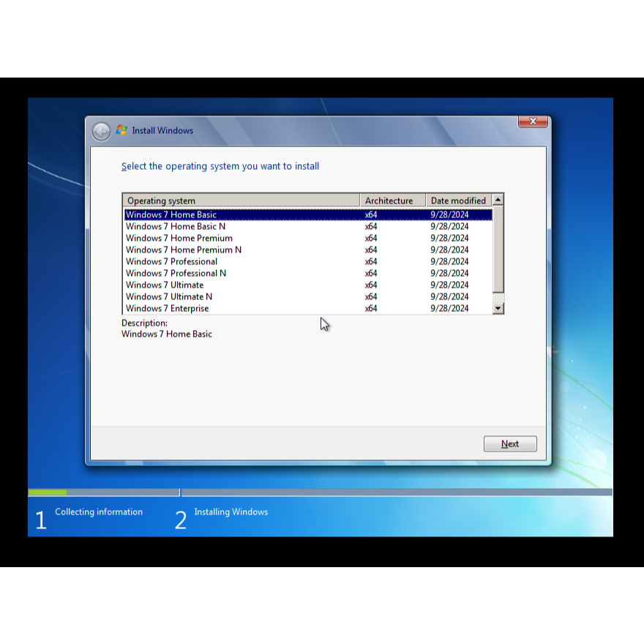The width and height of the screenshot is (644, 644).
Task: Select Windows 7 Enterprise edition
Action: pos(308,308)
